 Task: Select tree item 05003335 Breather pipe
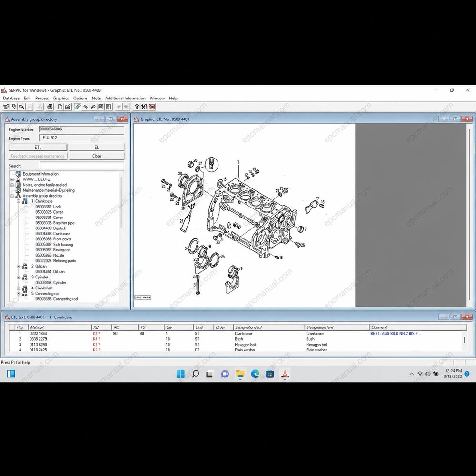[x=55, y=223]
